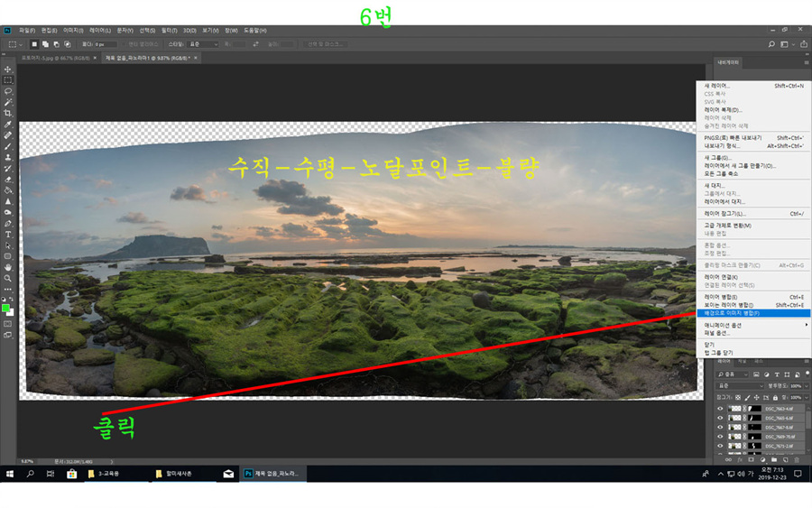Select the Clone Stamp tool
This screenshot has height=508, width=812.
(8, 157)
